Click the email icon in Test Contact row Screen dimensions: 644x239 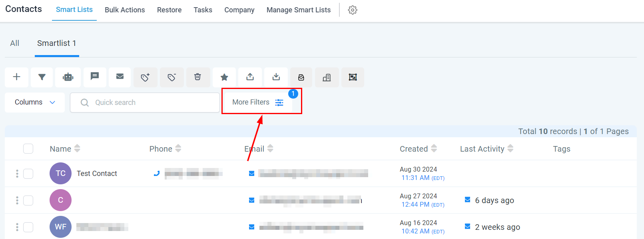[251, 173]
